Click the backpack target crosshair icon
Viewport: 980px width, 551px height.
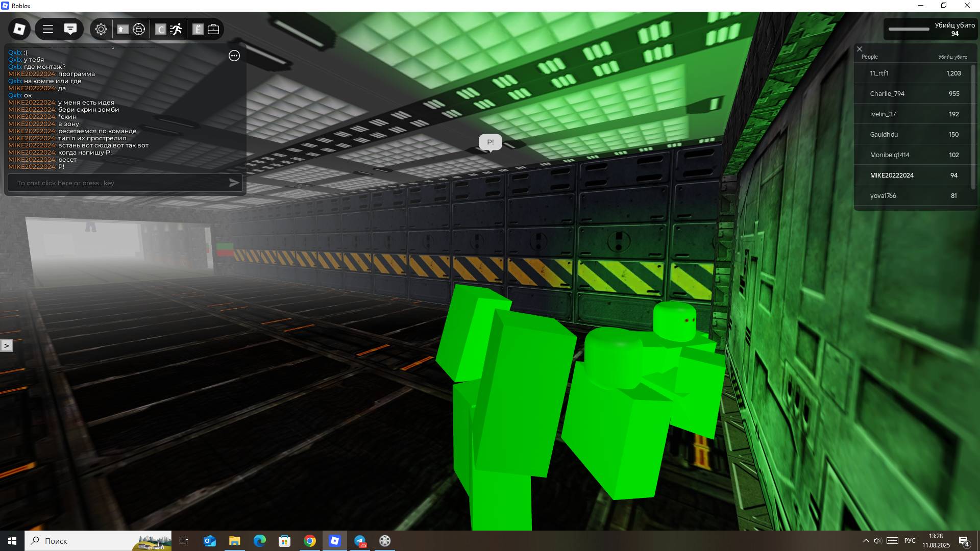click(139, 29)
